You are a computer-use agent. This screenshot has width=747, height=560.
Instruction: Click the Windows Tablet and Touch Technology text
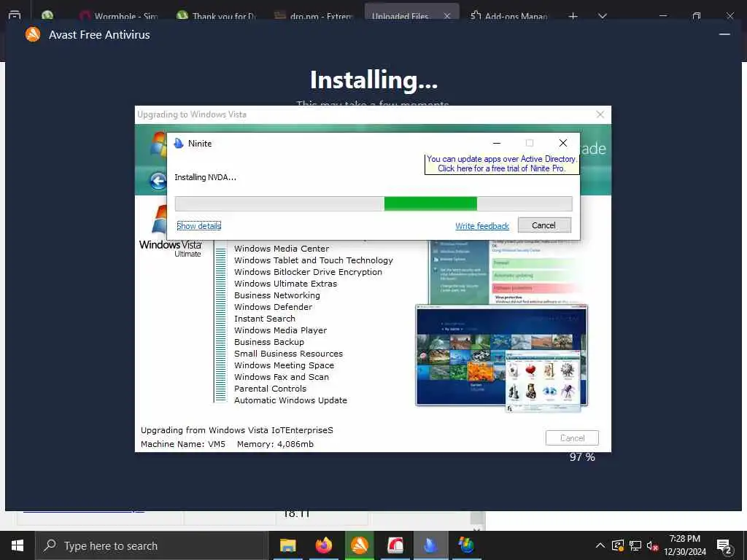click(314, 260)
